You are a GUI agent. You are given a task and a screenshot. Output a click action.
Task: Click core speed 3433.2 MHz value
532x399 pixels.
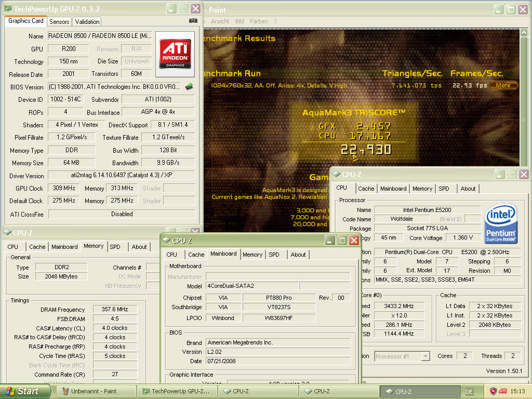(398, 306)
